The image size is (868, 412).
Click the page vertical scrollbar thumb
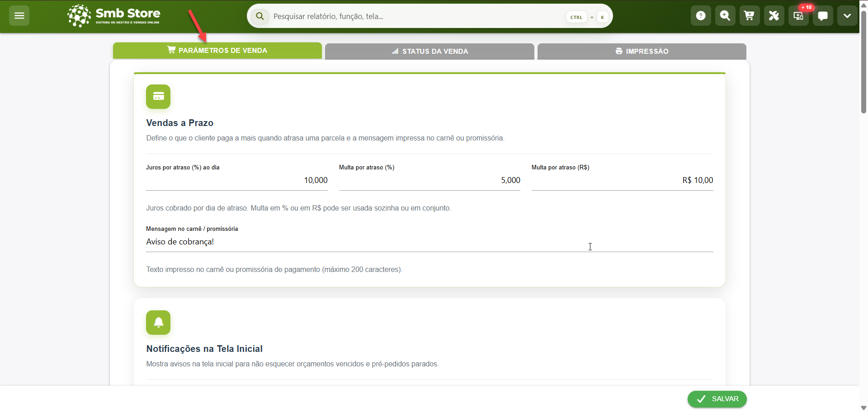point(863,61)
